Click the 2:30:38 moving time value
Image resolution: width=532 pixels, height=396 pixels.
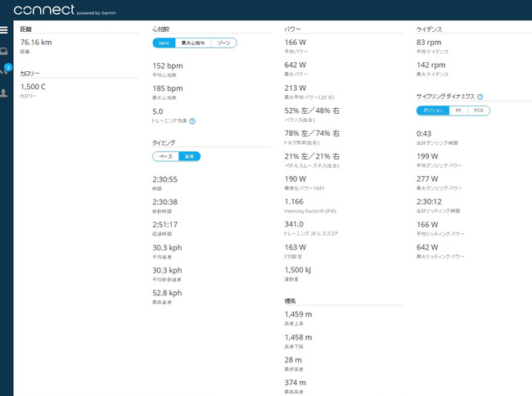point(165,202)
